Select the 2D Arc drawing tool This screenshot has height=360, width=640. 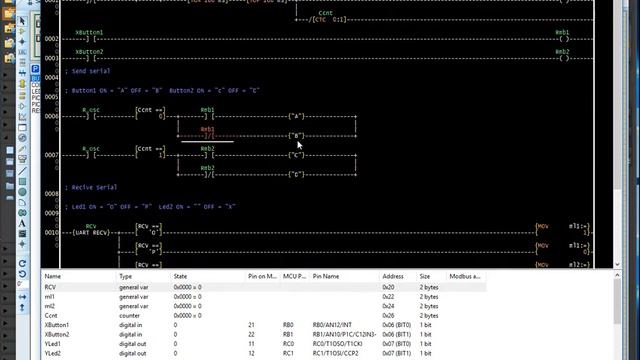(x=22, y=202)
